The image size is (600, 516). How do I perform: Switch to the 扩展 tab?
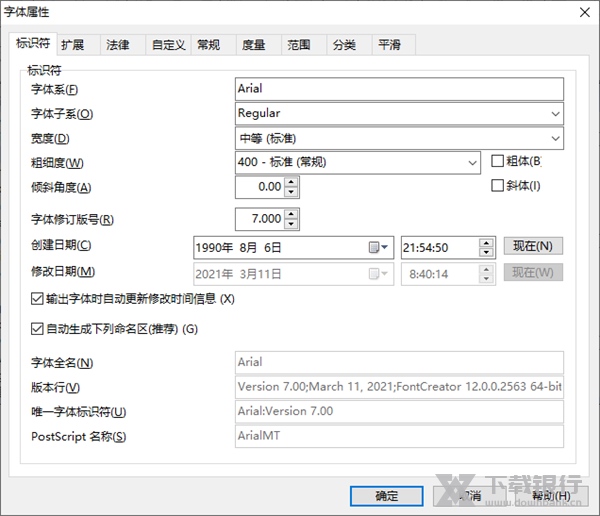point(73,45)
